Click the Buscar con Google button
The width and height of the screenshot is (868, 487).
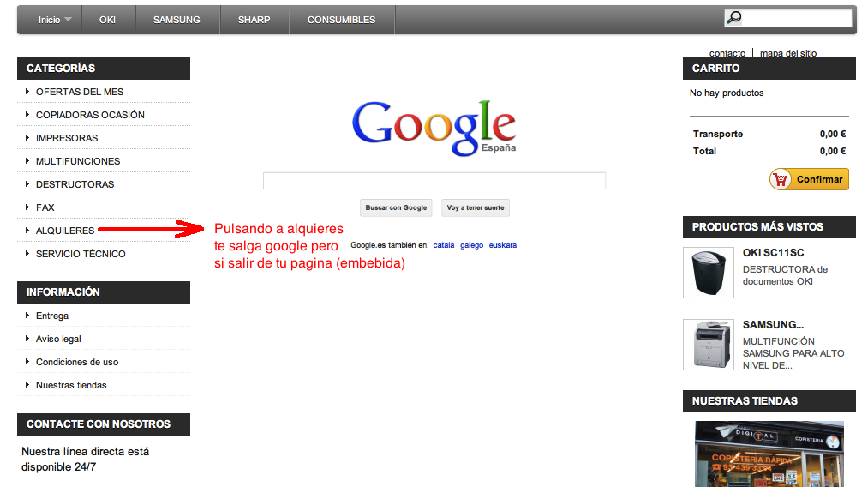(396, 207)
